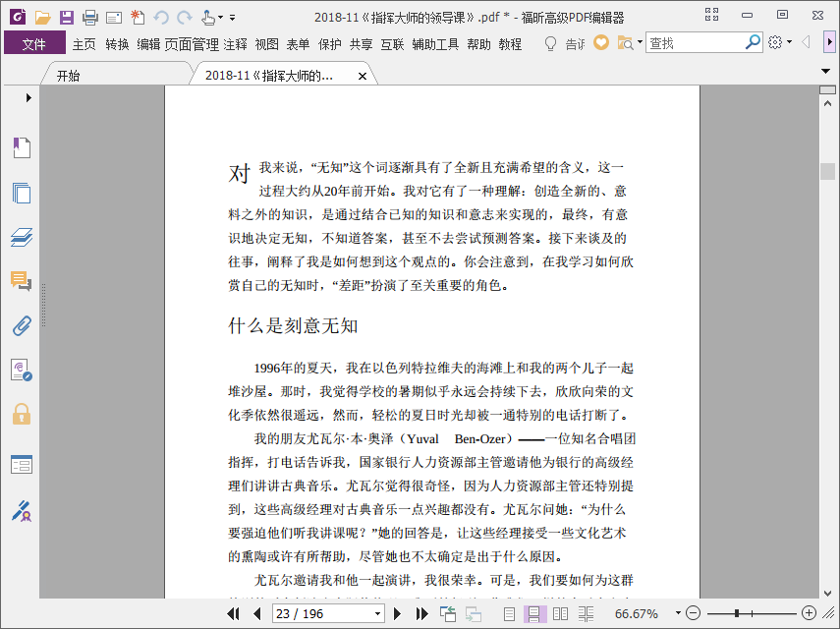Open the Attachments paperclip panel

22,325
